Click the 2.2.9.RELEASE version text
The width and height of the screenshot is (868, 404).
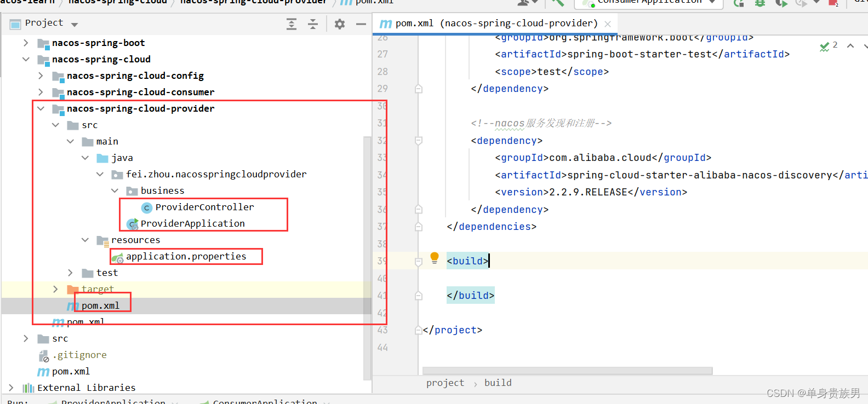click(x=589, y=192)
